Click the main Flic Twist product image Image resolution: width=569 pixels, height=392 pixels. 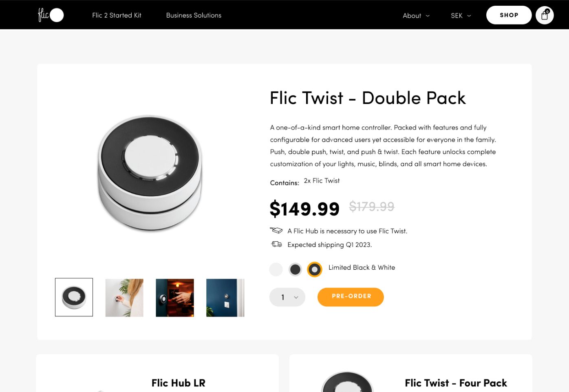[x=150, y=174]
